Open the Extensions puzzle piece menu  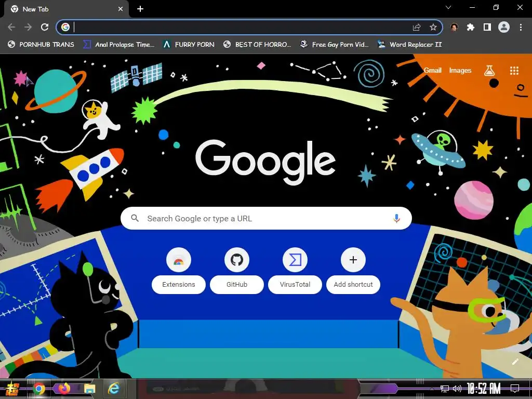point(471,27)
